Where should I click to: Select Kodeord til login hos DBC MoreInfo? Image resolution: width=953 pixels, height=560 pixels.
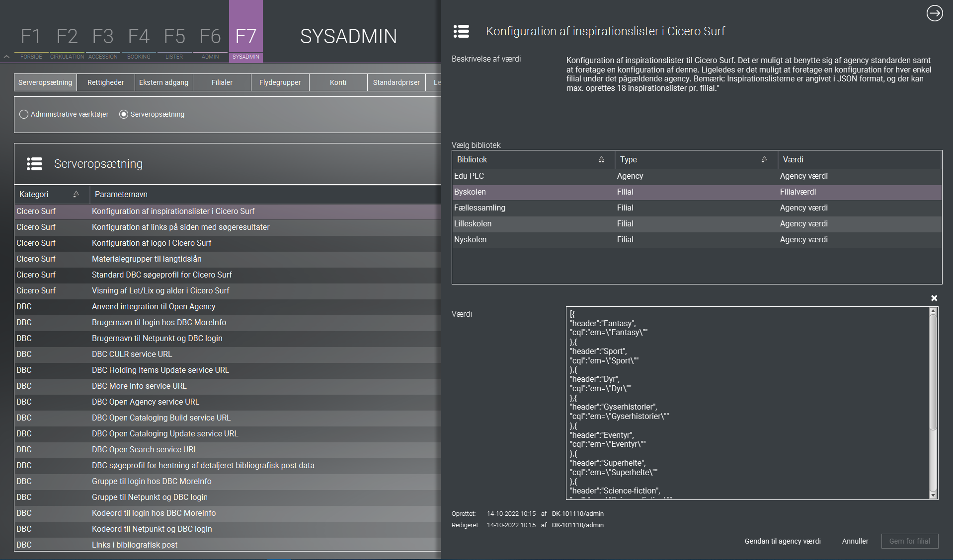[x=228, y=513]
